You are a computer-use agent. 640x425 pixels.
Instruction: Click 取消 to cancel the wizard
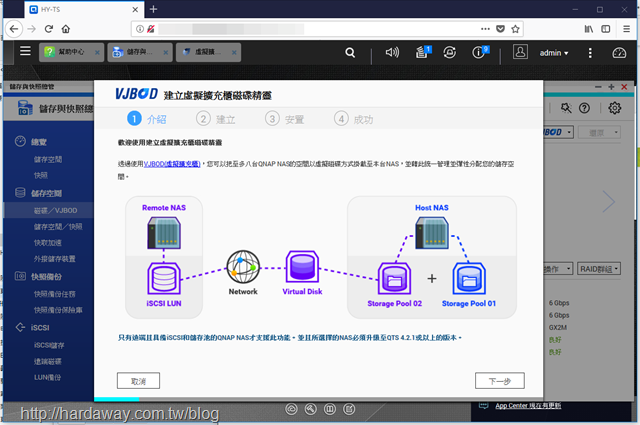[138, 380]
